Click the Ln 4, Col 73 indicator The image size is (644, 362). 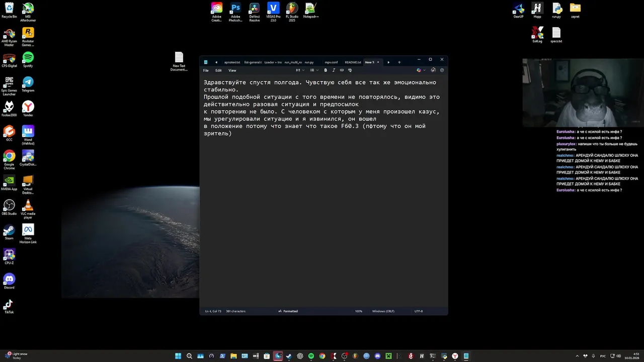pyautogui.click(x=213, y=311)
